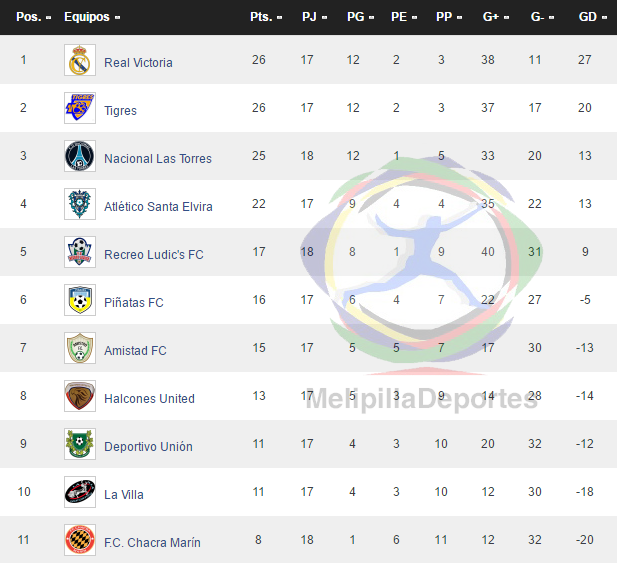Open the Recreo Ludic's FC team name
The width and height of the screenshot is (618, 563).
pyautogui.click(x=154, y=255)
